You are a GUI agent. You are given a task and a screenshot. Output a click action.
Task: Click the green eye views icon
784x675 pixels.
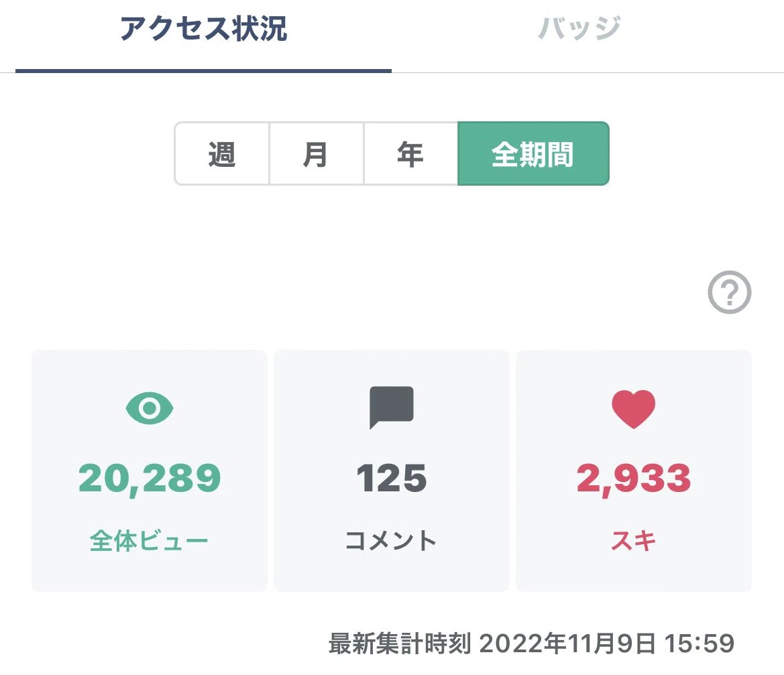tap(150, 408)
